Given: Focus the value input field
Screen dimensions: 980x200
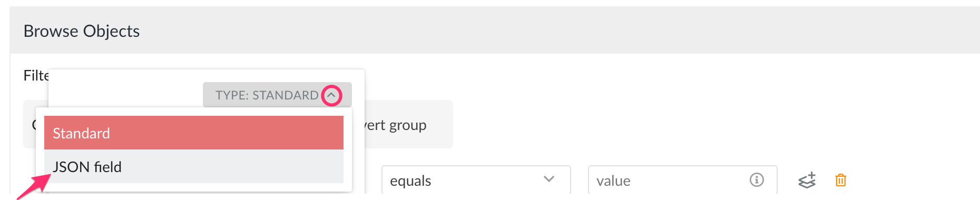Looking at the screenshot, I should pos(682,180).
